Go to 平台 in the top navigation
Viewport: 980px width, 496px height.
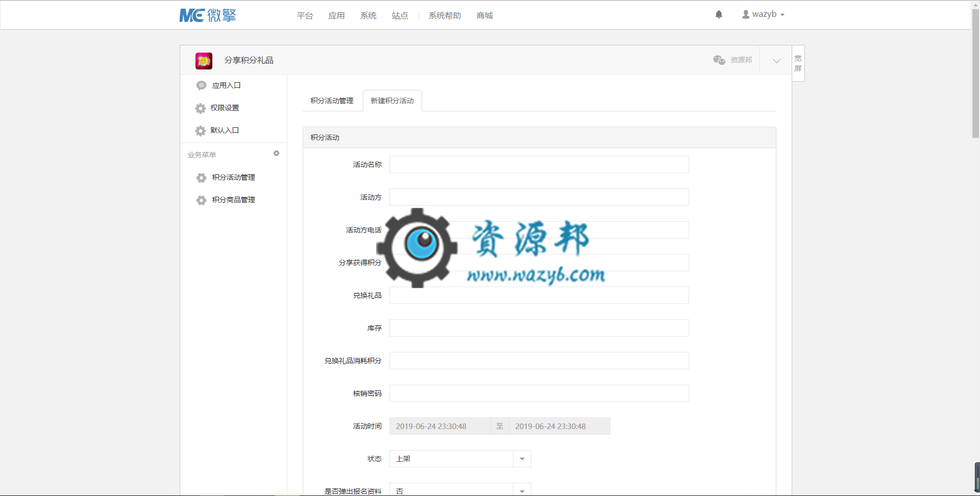click(305, 16)
